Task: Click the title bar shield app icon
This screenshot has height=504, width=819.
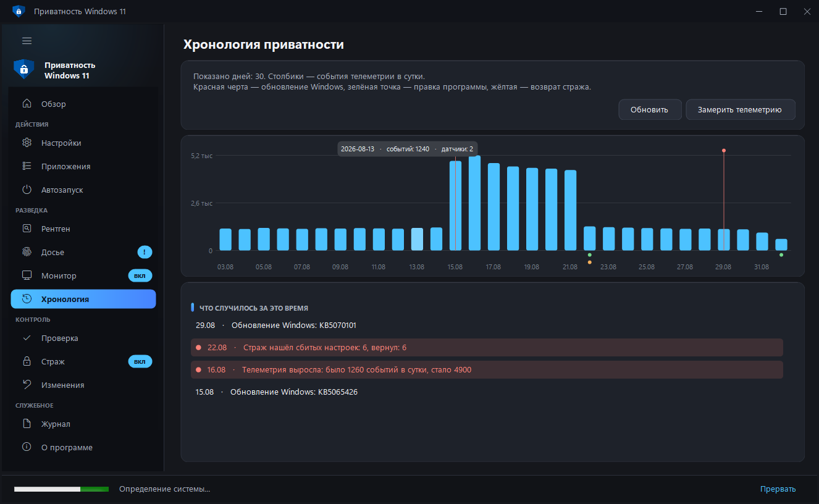Action: point(19,11)
